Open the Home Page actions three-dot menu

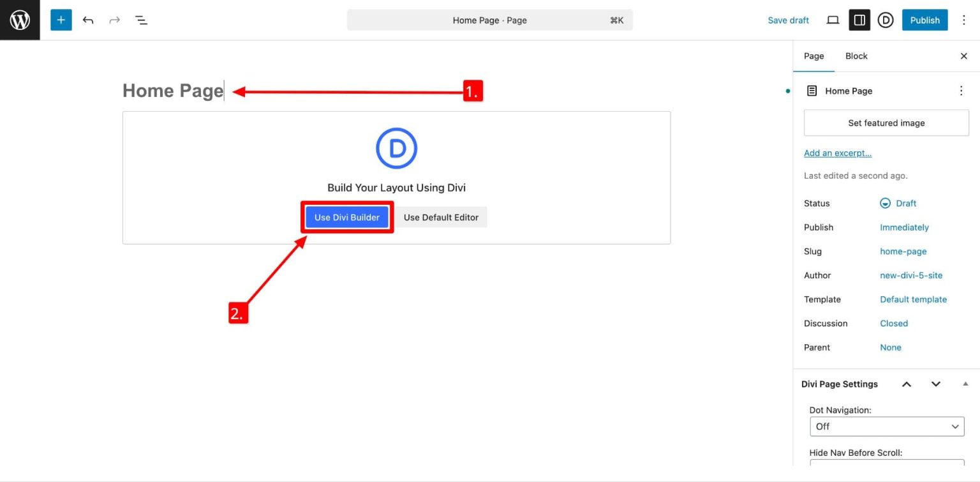point(961,91)
